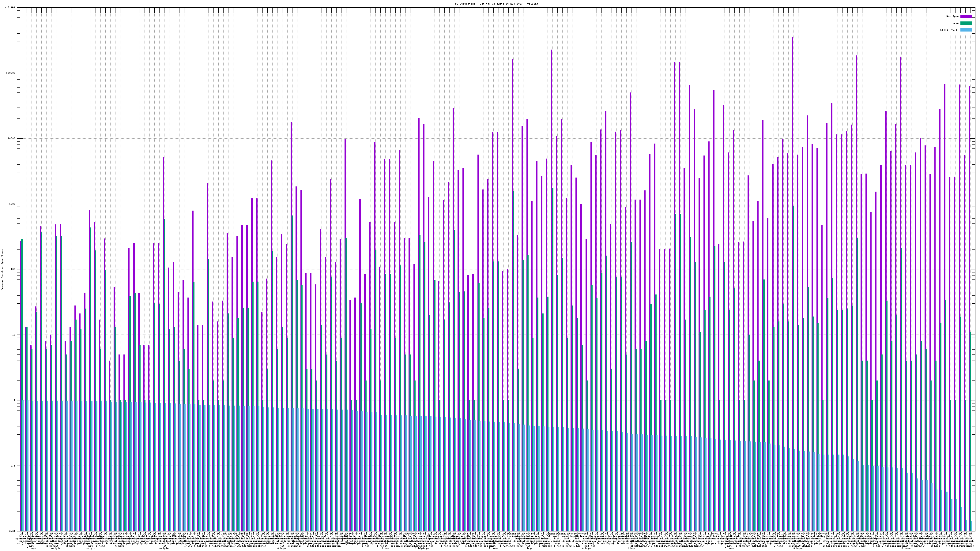Click the 10 y-axis tick label

(14, 335)
